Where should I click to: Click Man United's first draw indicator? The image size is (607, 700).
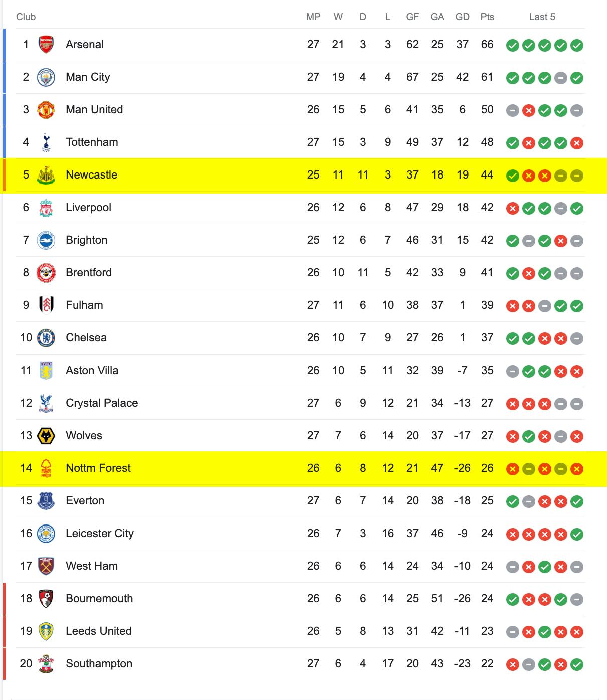(x=512, y=111)
